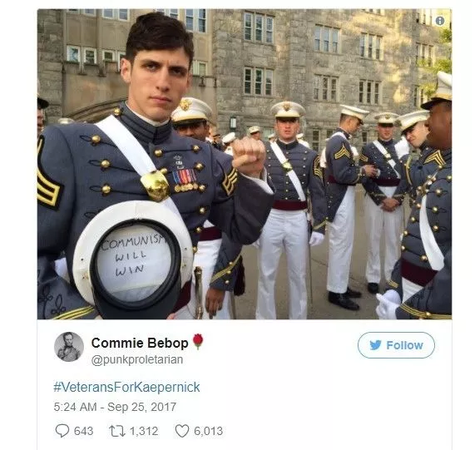Click the Sep 25, 2017 date text
The height and width of the screenshot is (450, 472).
(x=142, y=407)
